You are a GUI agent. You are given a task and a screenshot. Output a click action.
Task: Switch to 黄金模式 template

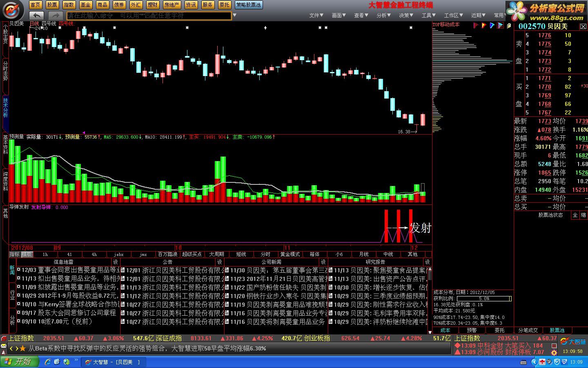point(290,254)
